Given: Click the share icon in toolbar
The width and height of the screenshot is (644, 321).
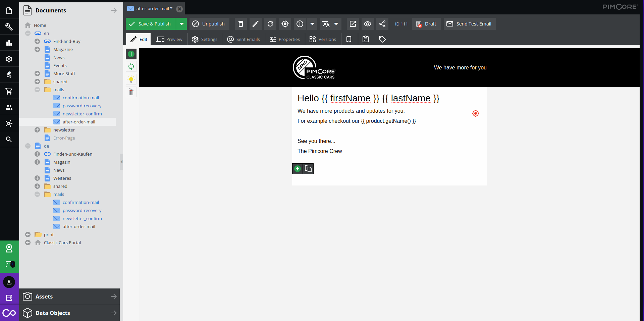Looking at the screenshot, I should (x=382, y=24).
